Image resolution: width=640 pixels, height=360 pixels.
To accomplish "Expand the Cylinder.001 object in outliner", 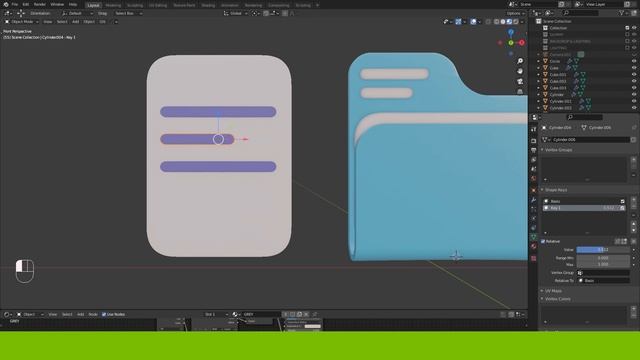I will point(538,101).
